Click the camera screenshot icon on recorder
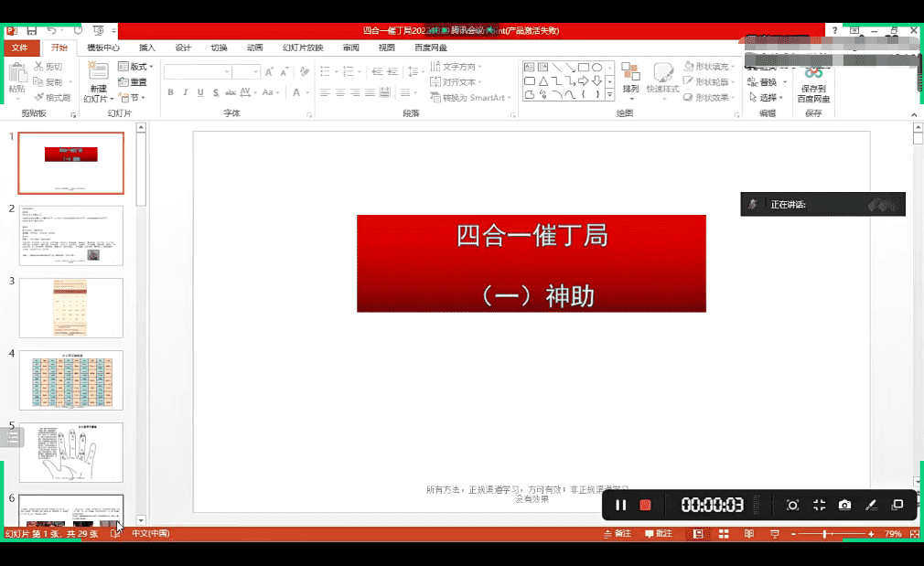The width and height of the screenshot is (924, 566). [x=844, y=505]
